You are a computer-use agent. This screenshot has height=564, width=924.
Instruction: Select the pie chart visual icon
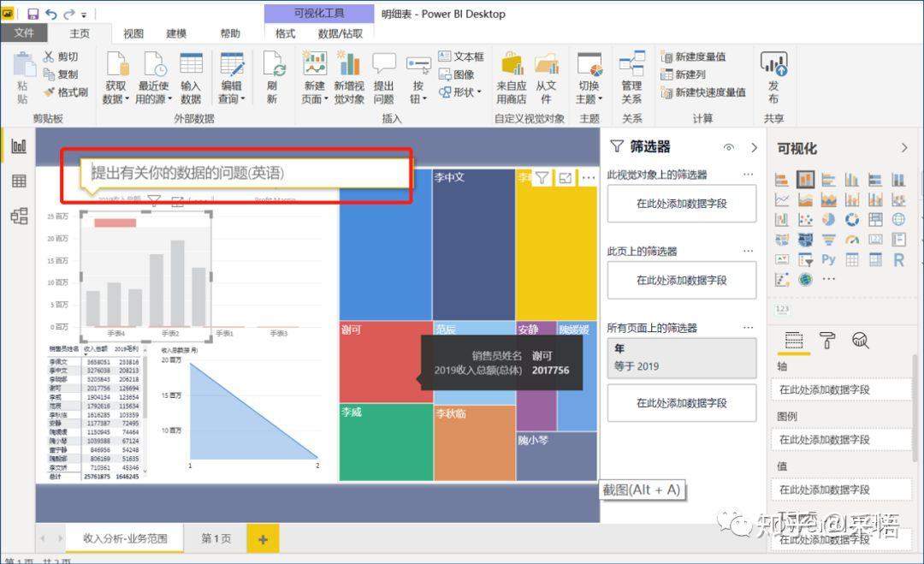pyautogui.click(x=829, y=220)
